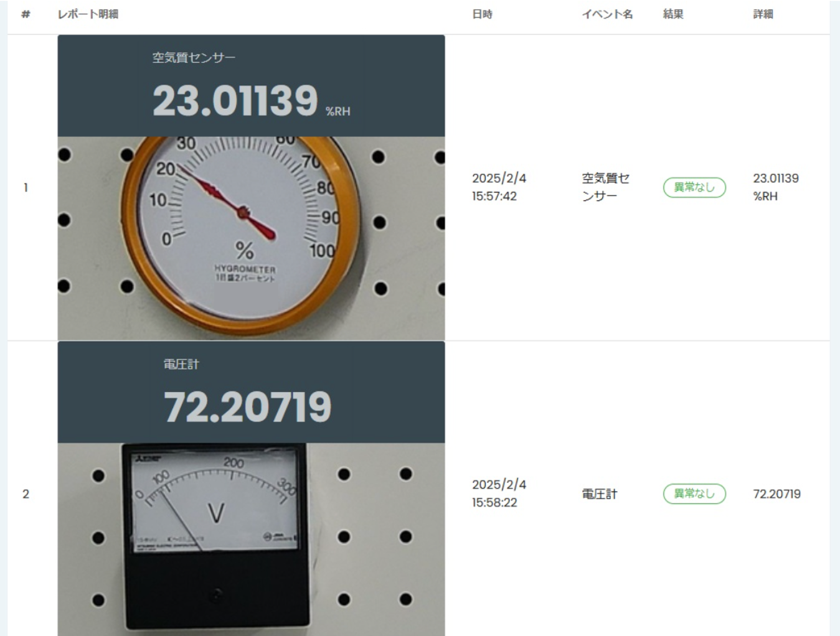Viewport: 840px width, 636px height.
Task: Click the 空気質センサー event name cell
Action: point(606,187)
